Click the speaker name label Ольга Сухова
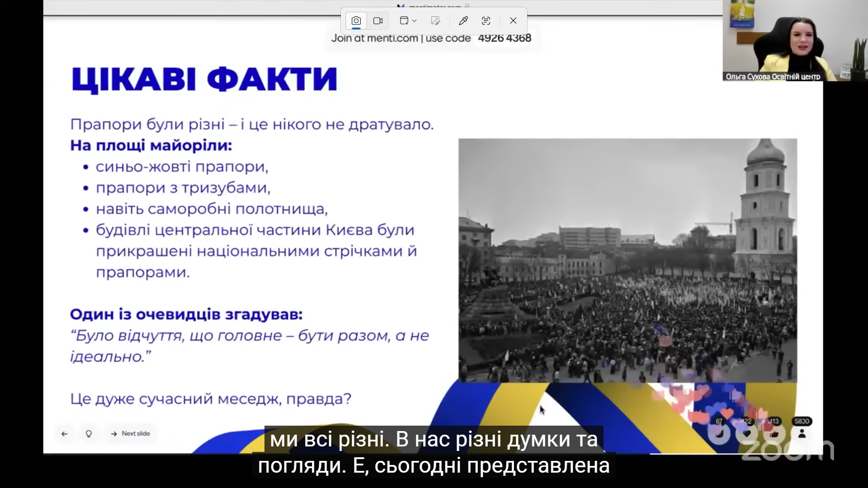Image resolution: width=868 pixels, height=488 pixels. pyautogui.click(x=773, y=77)
